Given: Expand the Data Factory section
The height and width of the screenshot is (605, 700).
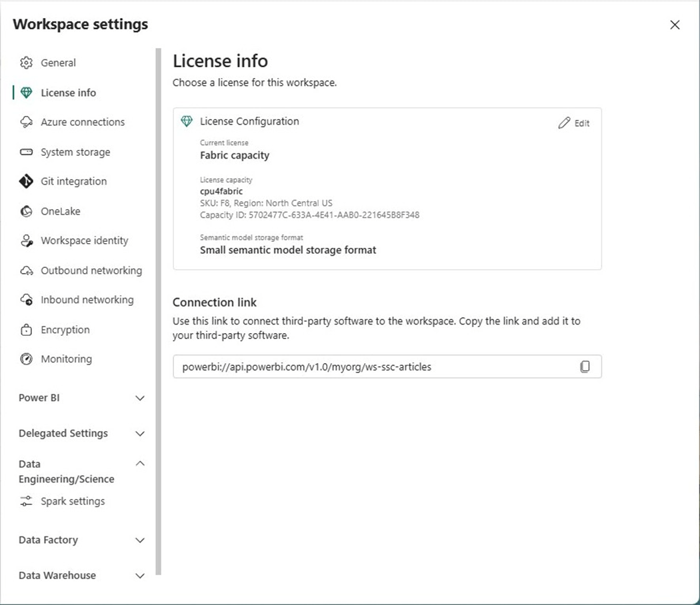Looking at the screenshot, I should point(140,540).
